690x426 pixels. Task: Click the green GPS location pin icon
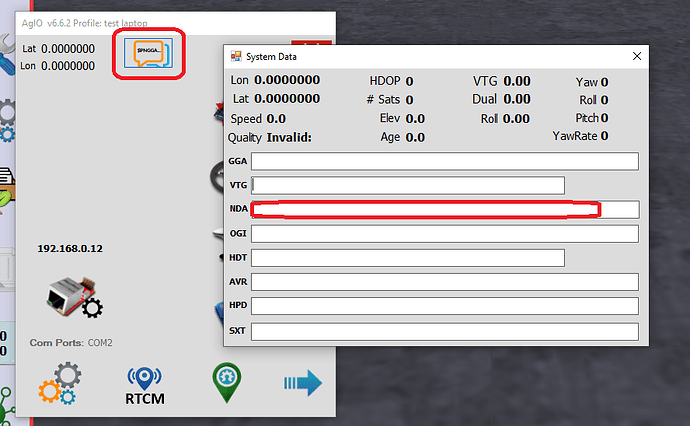pyautogui.click(x=228, y=383)
